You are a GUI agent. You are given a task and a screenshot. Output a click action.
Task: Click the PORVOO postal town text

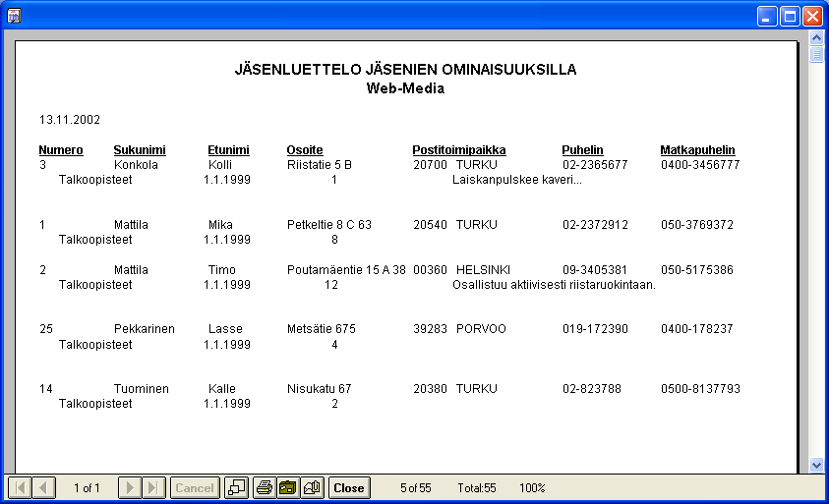point(481,328)
